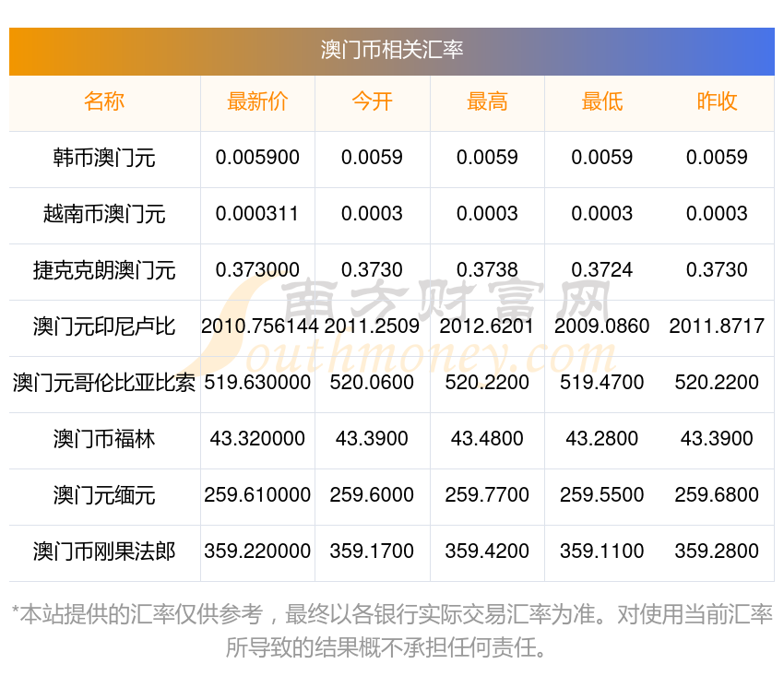Image resolution: width=784 pixels, height=676 pixels.
Task: Click the 澳门元印尼卢比 row name
Action: (104, 326)
